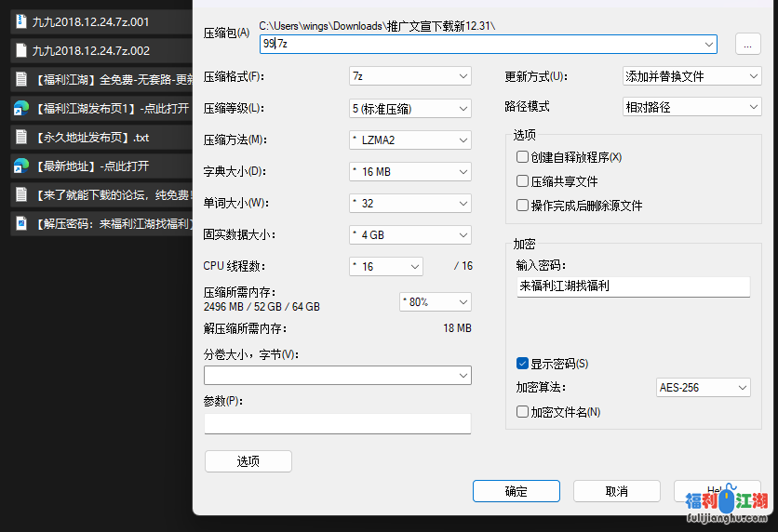Open the 更新方式 dropdown

coord(691,76)
